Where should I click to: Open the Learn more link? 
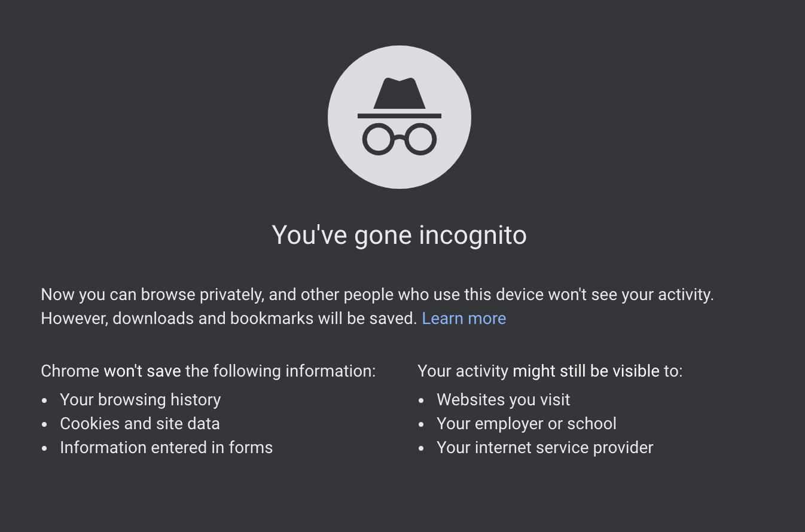tap(464, 318)
